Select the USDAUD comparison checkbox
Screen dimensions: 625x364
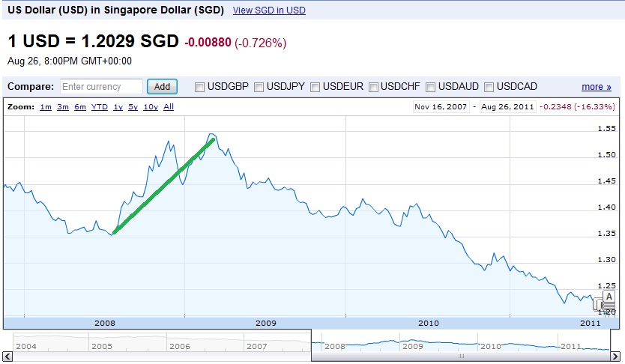click(x=431, y=87)
